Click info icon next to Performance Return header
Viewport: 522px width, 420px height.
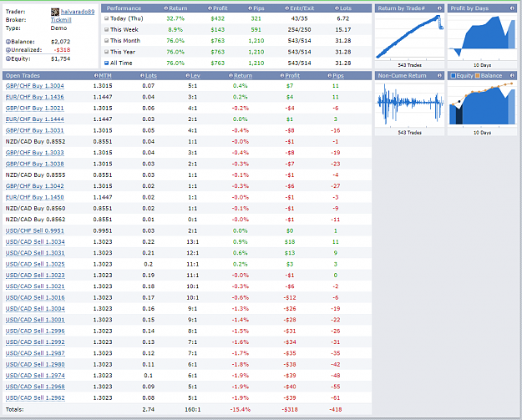(166, 8)
